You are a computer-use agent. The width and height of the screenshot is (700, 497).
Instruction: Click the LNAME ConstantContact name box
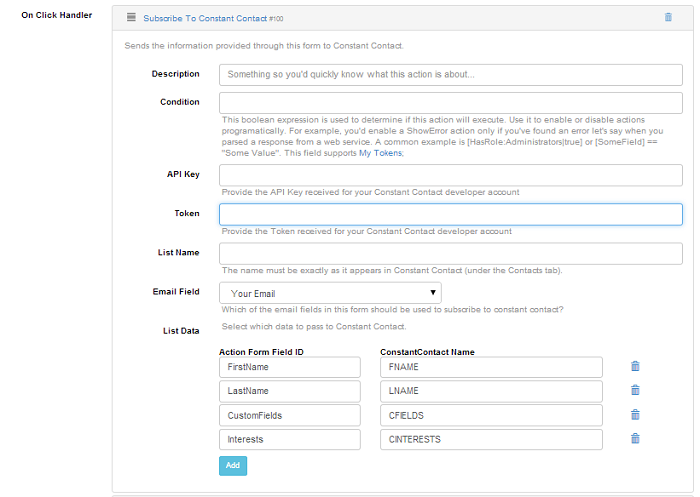click(x=491, y=391)
